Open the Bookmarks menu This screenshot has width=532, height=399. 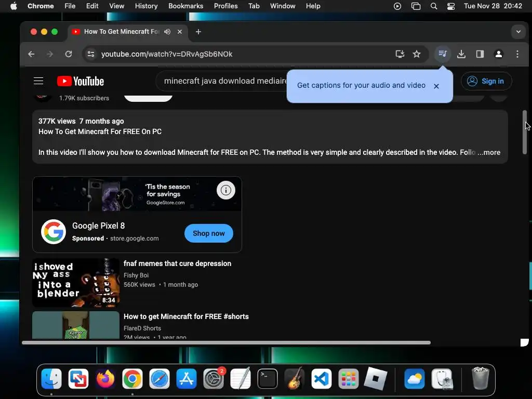tap(185, 6)
